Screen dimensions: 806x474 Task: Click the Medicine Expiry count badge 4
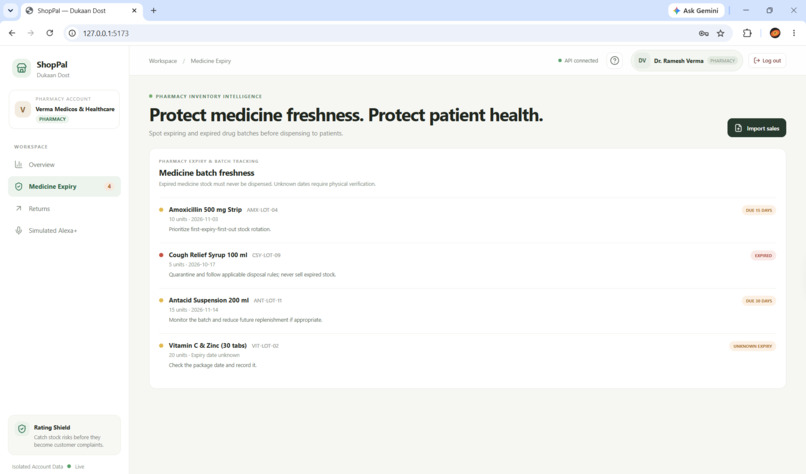[x=109, y=187]
